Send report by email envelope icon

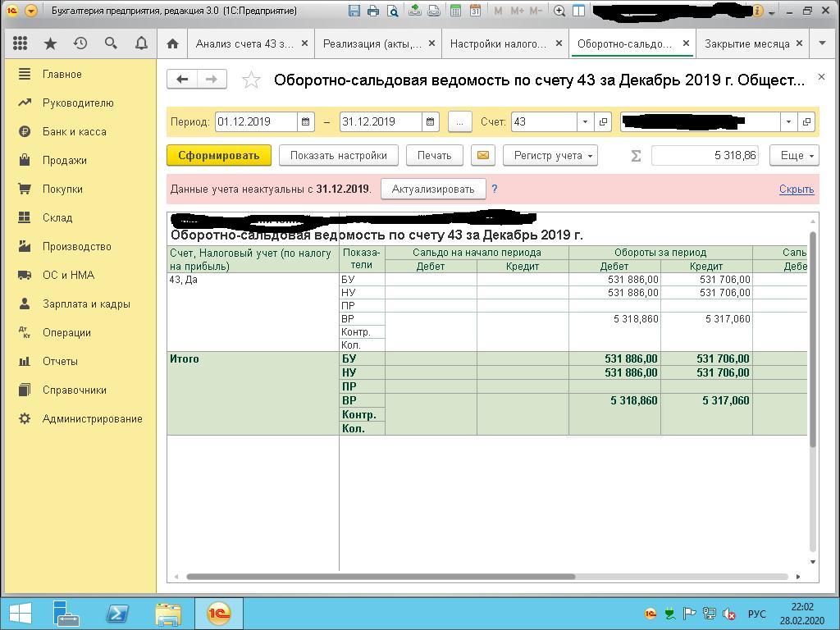[482, 155]
